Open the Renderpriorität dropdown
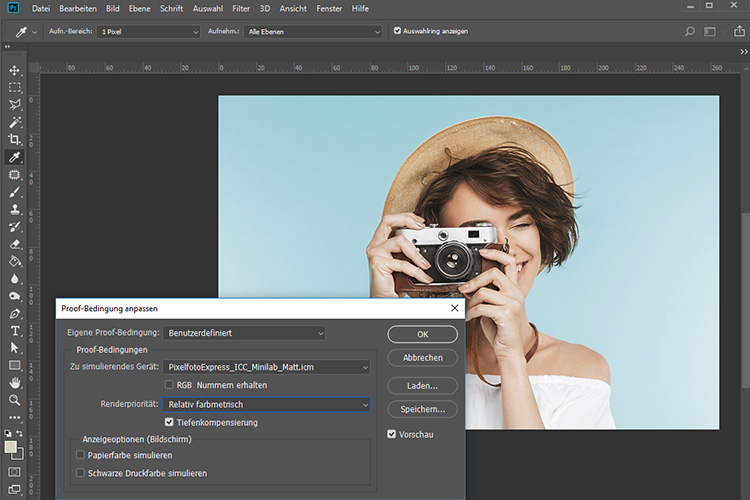750x500 pixels. (x=266, y=405)
